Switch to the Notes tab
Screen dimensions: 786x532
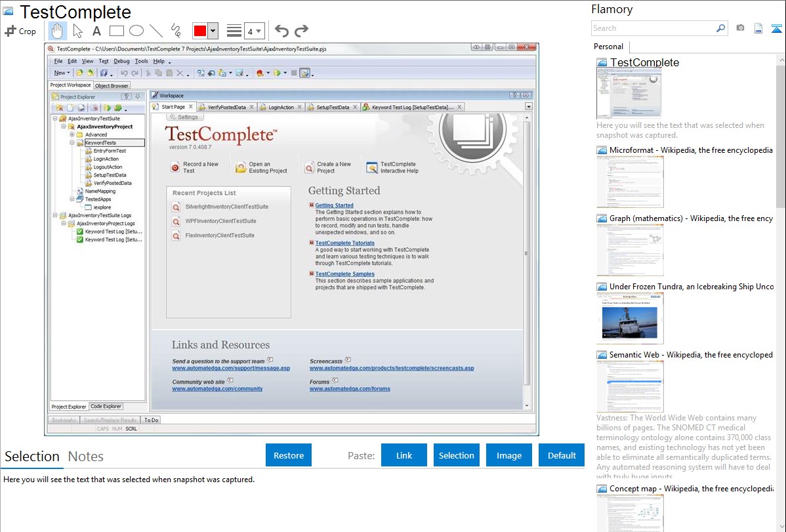point(86,457)
